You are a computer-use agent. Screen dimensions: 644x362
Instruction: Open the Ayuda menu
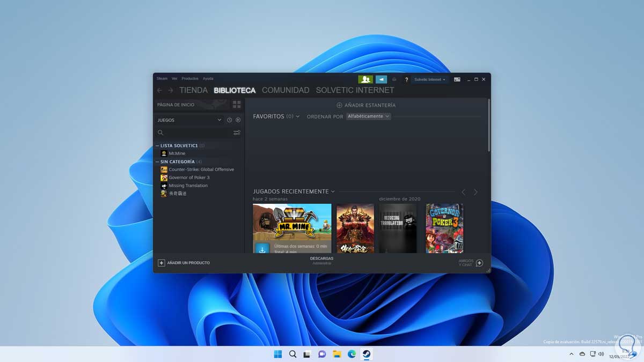208,78
